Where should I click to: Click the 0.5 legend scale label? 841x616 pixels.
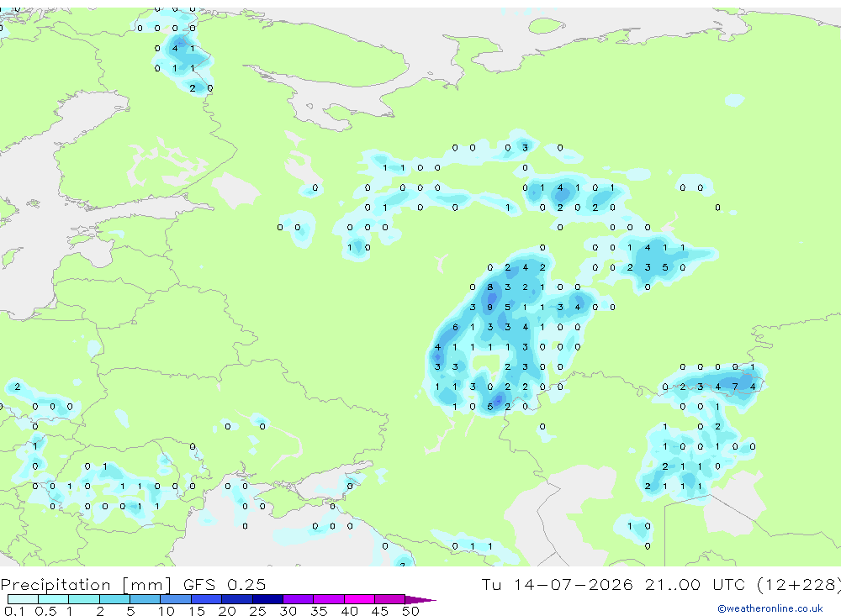click(x=45, y=611)
